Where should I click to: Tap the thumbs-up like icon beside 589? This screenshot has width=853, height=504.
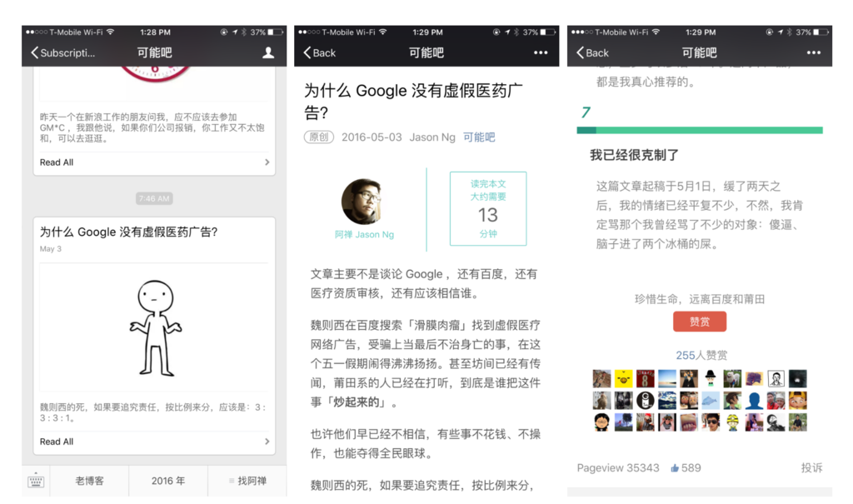[675, 468]
